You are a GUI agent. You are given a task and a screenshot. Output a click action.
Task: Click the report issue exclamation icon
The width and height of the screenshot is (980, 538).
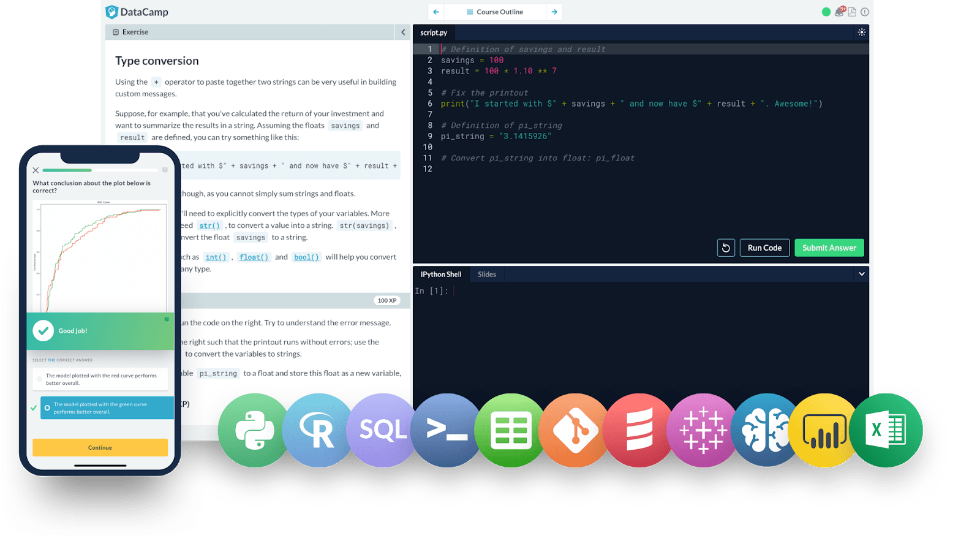(x=865, y=12)
